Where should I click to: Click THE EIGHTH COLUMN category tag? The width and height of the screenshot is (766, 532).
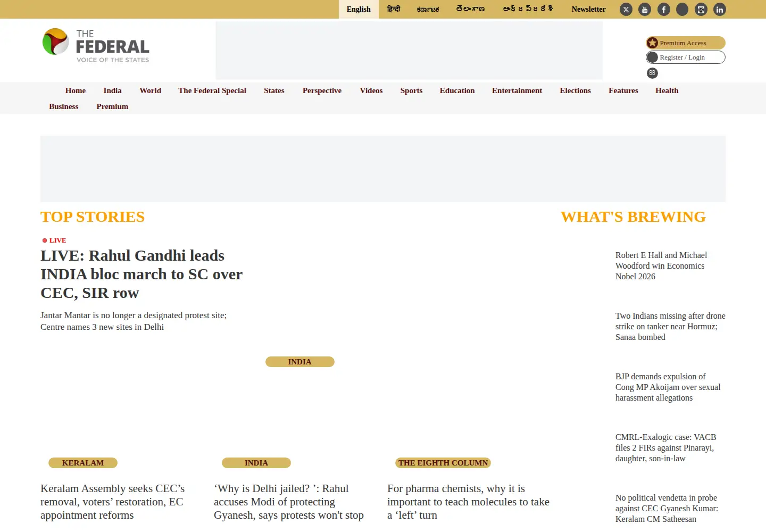click(443, 463)
